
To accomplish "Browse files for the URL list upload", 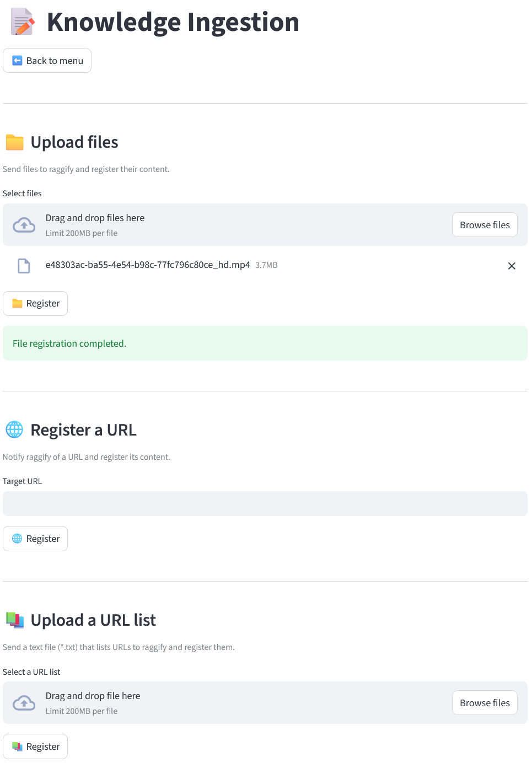I will tap(485, 703).
